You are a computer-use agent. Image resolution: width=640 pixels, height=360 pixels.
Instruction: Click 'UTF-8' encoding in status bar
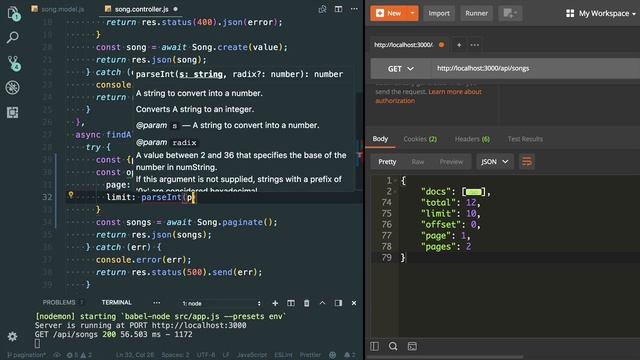point(205,355)
